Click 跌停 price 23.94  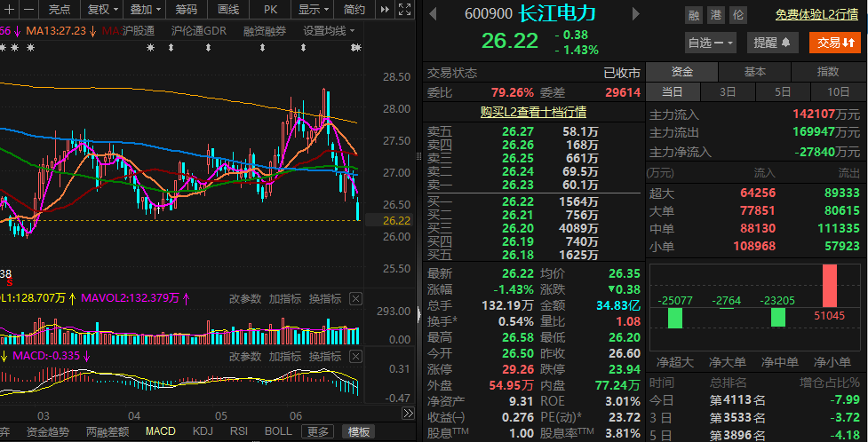pyautogui.click(x=625, y=369)
